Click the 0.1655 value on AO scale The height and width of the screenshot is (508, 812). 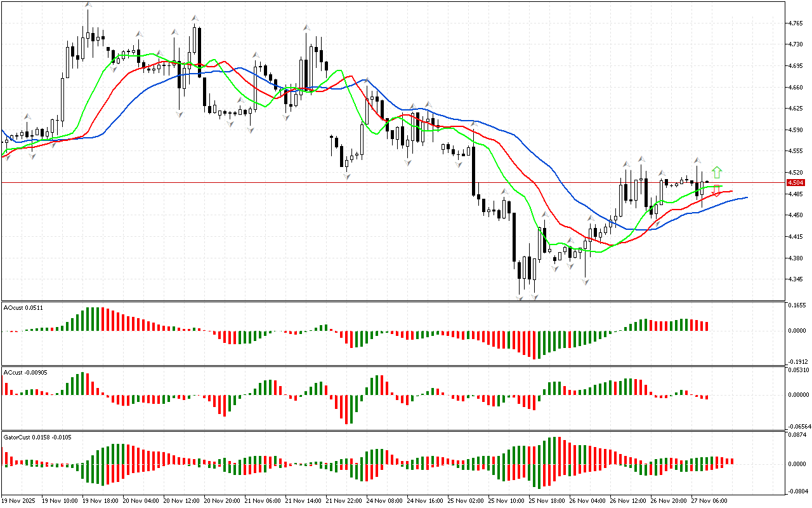click(796, 305)
